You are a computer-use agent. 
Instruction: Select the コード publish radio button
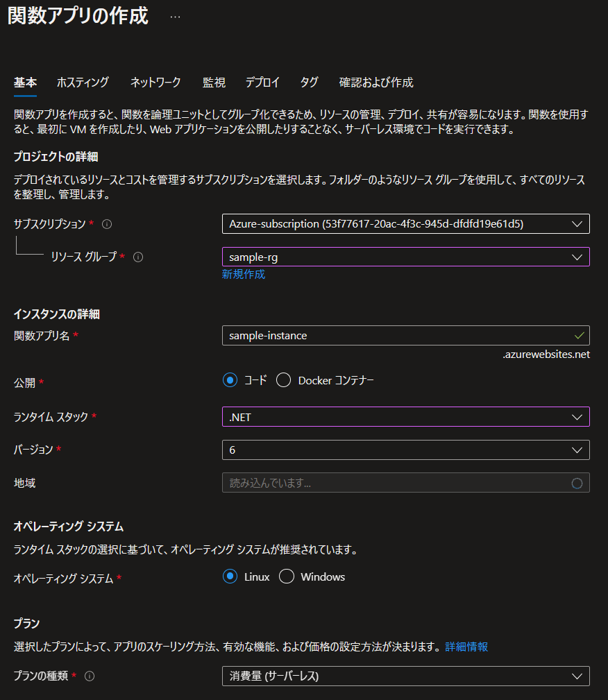click(230, 380)
